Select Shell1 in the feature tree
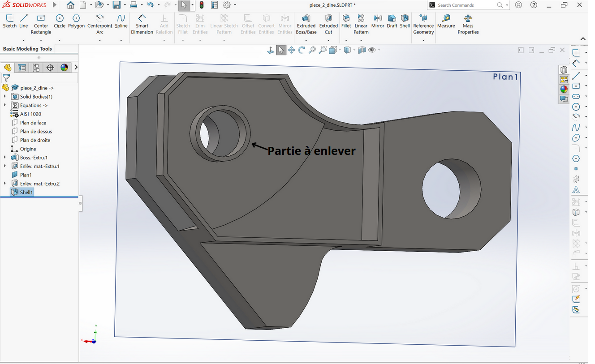This screenshot has width=595, height=364. point(26,192)
